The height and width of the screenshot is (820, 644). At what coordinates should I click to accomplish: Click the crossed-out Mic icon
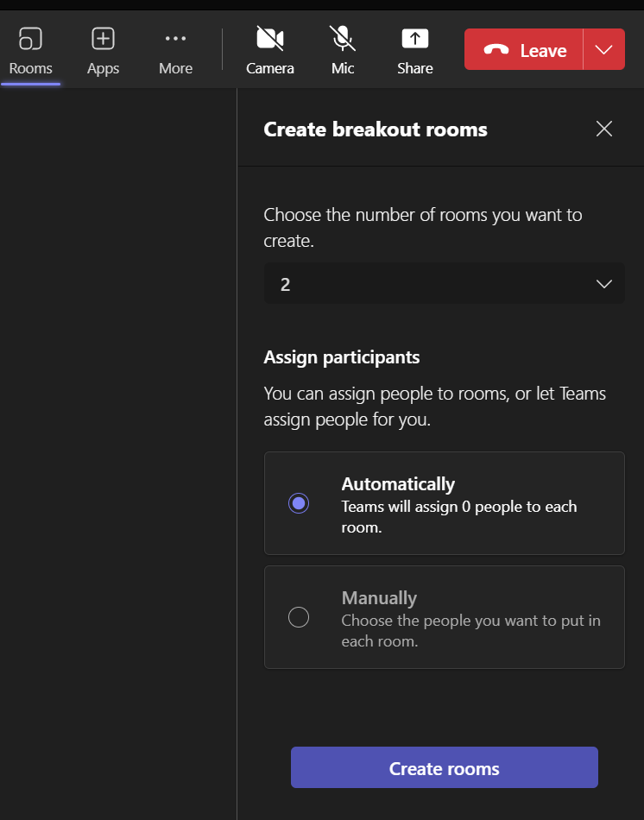click(342, 38)
